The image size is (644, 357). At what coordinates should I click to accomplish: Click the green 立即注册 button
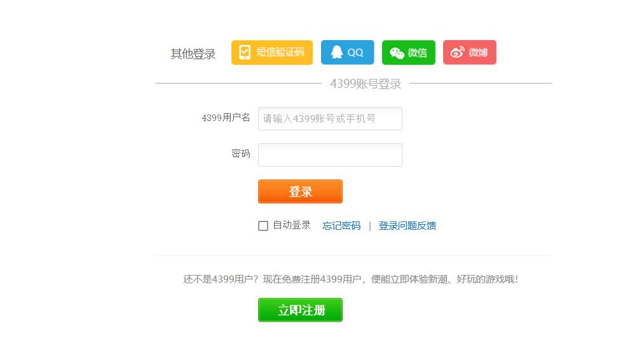tap(300, 310)
